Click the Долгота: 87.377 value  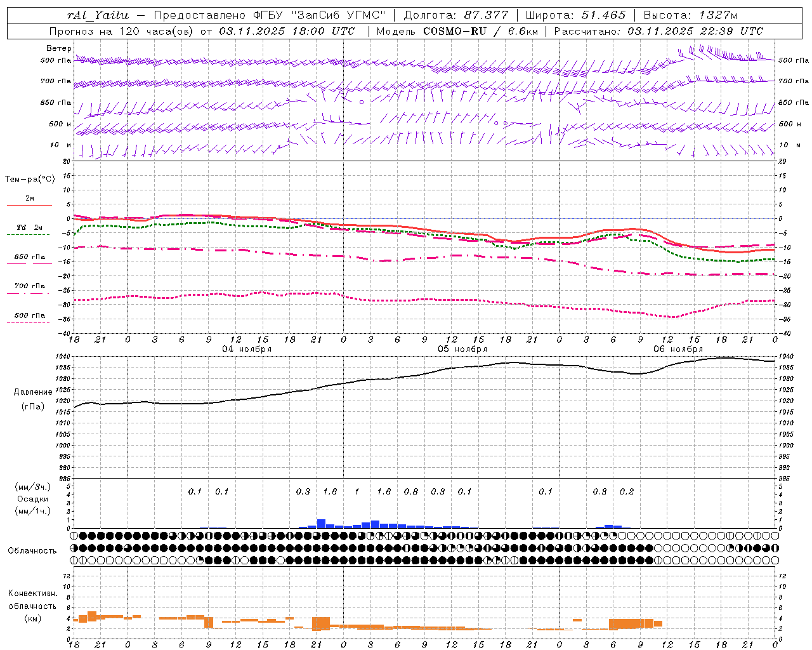(455, 15)
